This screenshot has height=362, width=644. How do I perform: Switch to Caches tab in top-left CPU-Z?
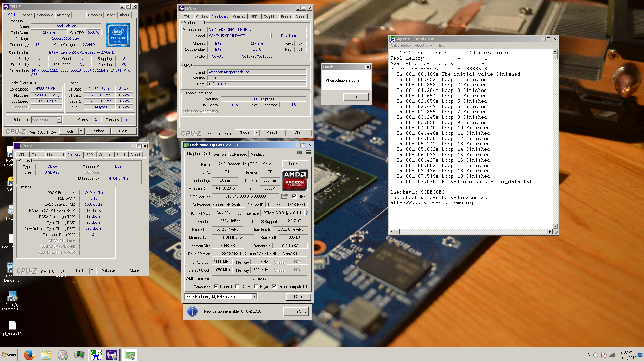[x=26, y=15]
